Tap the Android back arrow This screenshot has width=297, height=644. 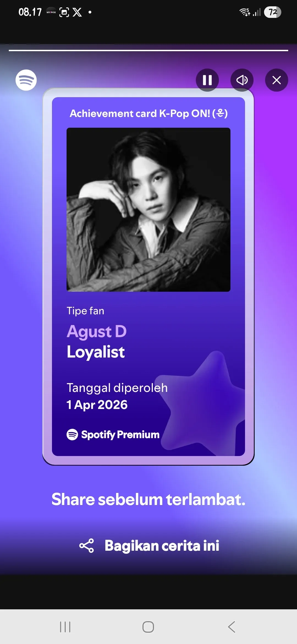pyautogui.click(x=232, y=627)
